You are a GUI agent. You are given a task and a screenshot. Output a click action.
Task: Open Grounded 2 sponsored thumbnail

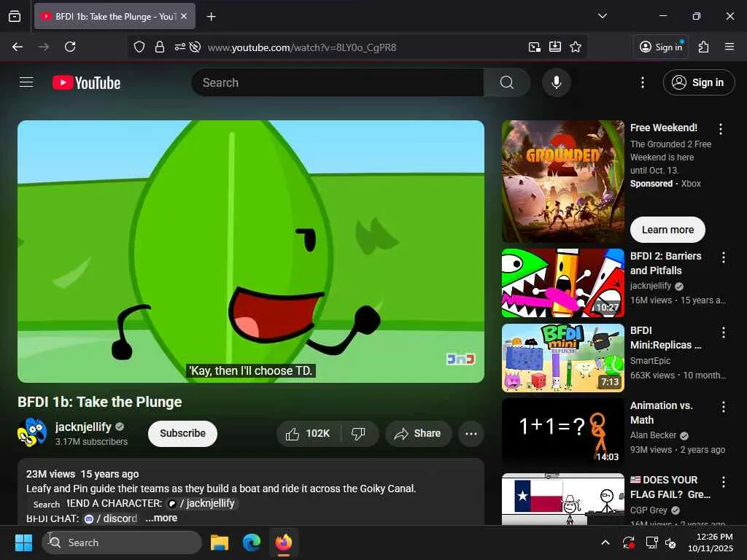[x=562, y=182]
